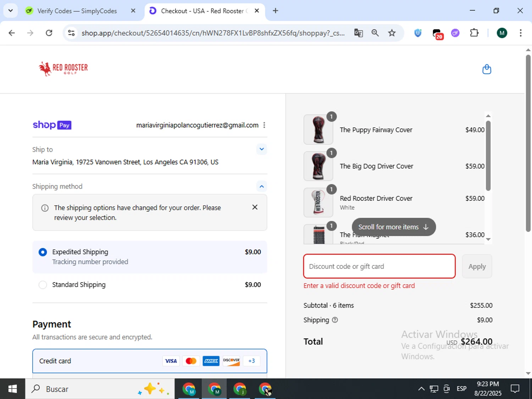
Task: Click The Puppy Fairway Cover item name
Action: click(376, 130)
